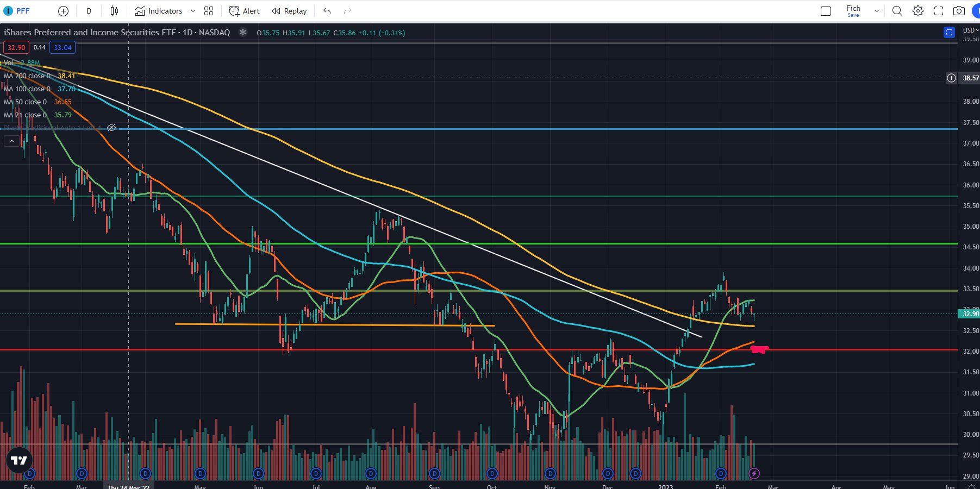
Task: Click the dividend marker near Nov
Action: pos(550,474)
